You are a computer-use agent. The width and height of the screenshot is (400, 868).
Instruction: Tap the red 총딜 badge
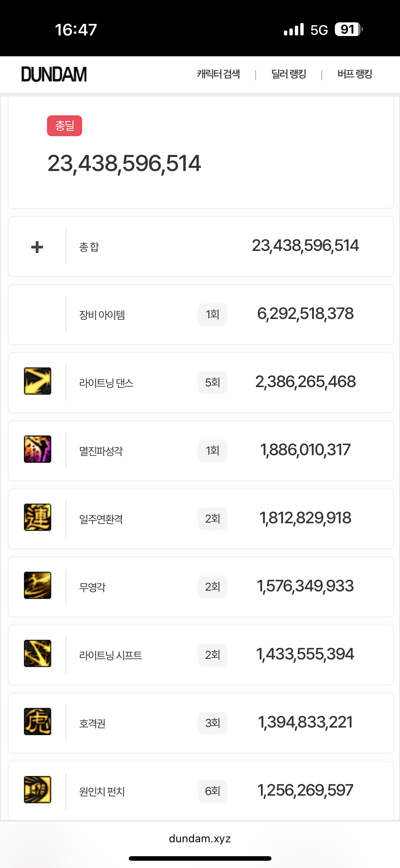click(x=65, y=126)
